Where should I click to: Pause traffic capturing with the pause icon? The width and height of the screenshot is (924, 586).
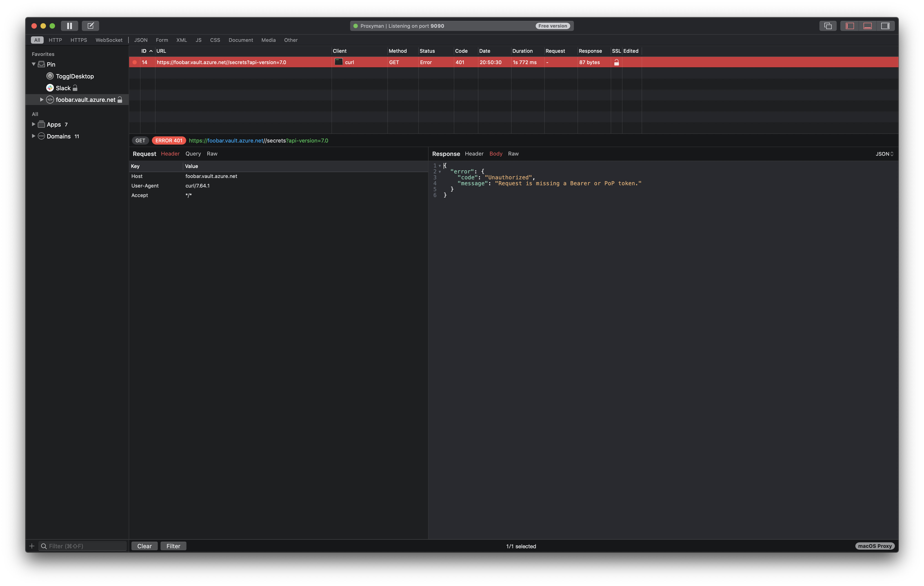pos(69,26)
